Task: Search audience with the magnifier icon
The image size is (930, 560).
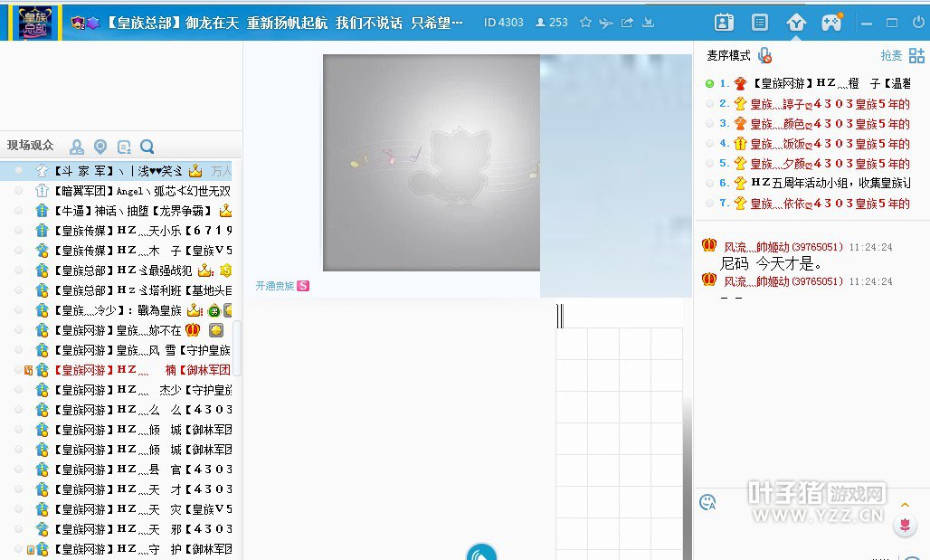Action: point(147,147)
